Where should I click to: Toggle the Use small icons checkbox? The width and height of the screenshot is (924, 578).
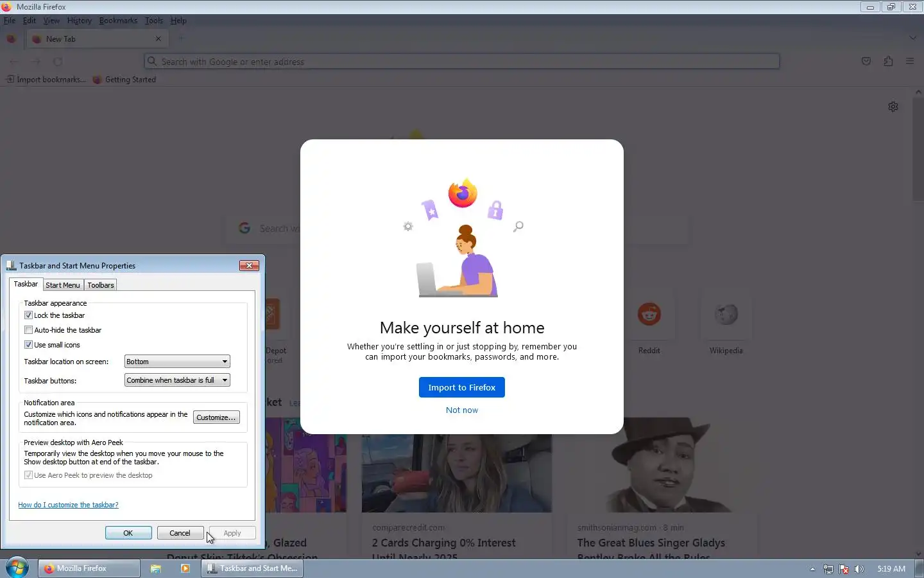click(x=28, y=345)
